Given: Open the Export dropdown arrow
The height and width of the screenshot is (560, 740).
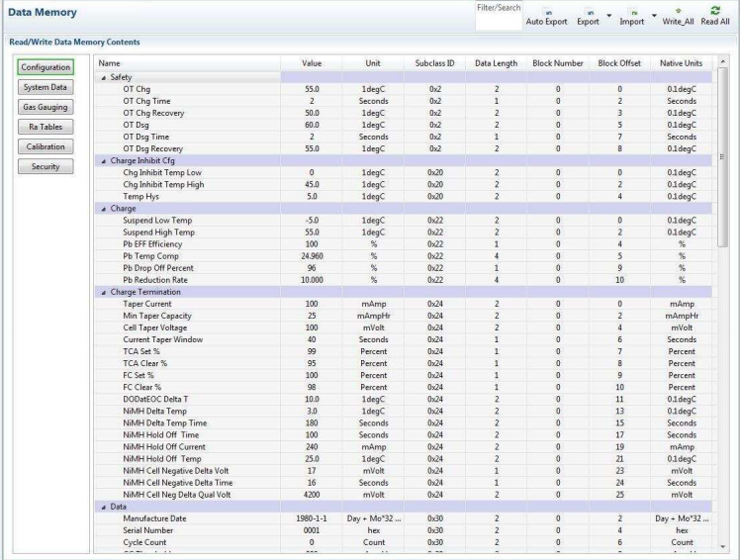Looking at the screenshot, I should [x=608, y=16].
